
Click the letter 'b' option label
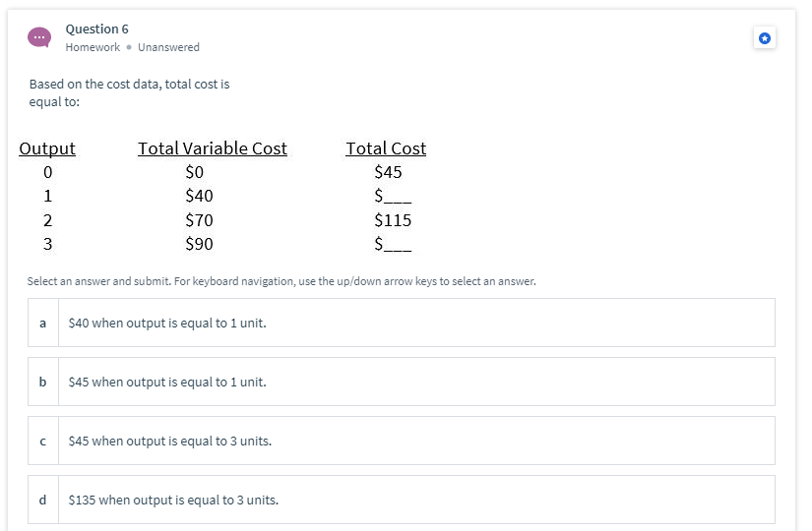click(43, 382)
